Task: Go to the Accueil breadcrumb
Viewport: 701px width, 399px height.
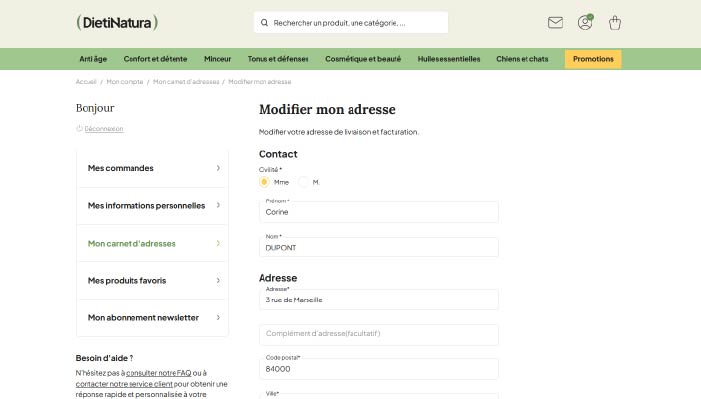Action: coord(86,82)
